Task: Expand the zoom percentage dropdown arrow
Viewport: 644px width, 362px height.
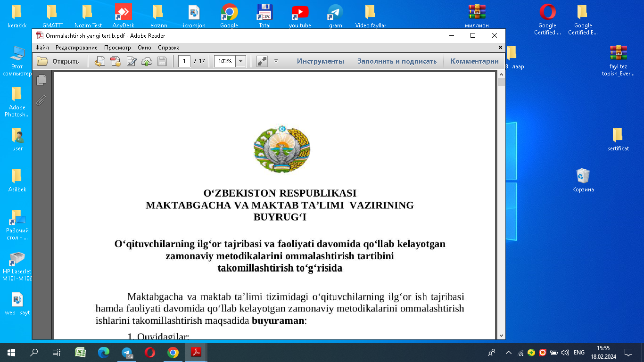Action: (241, 61)
